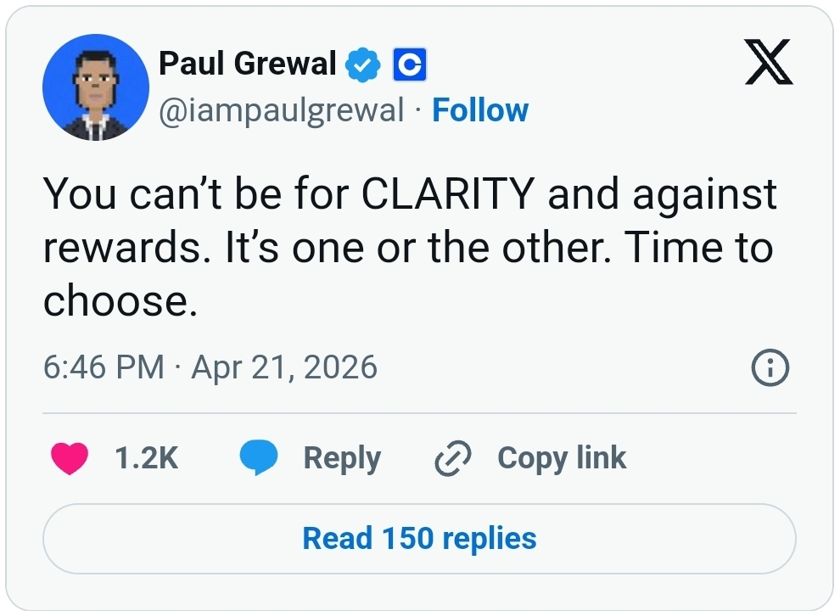Screen dimensions: 840x616
Task: Click the Apr 21, 2026 date
Action: pyautogui.click(x=284, y=367)
